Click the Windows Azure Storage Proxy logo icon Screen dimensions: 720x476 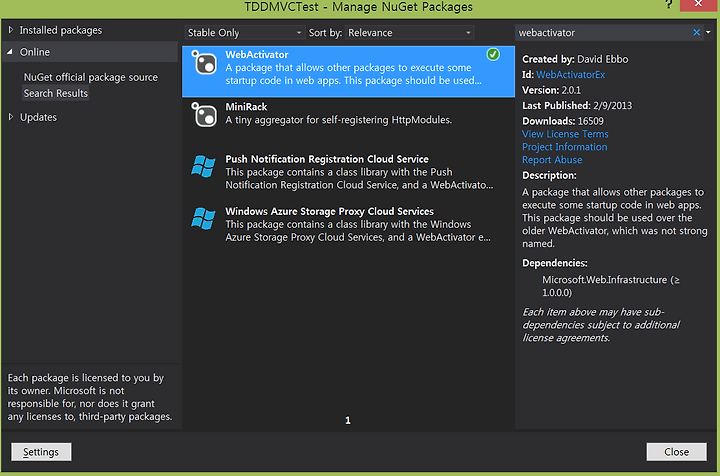[203, 218]
